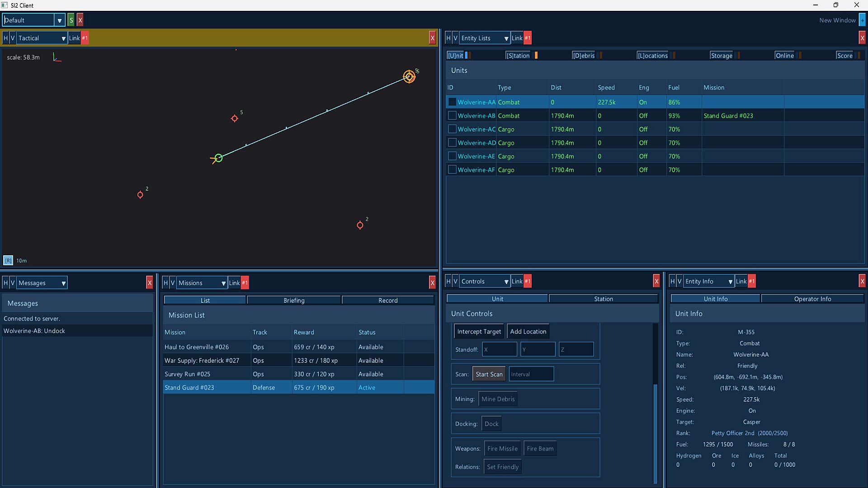Click the scan Interval input field
The height and width of the screenshot is (488, 868).
(x=531, y=374)
